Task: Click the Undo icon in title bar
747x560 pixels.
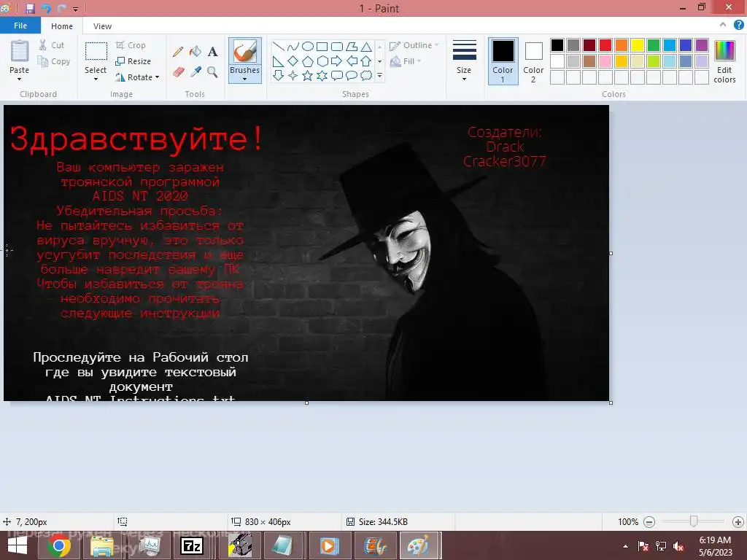Action: (x=46, y=8)
